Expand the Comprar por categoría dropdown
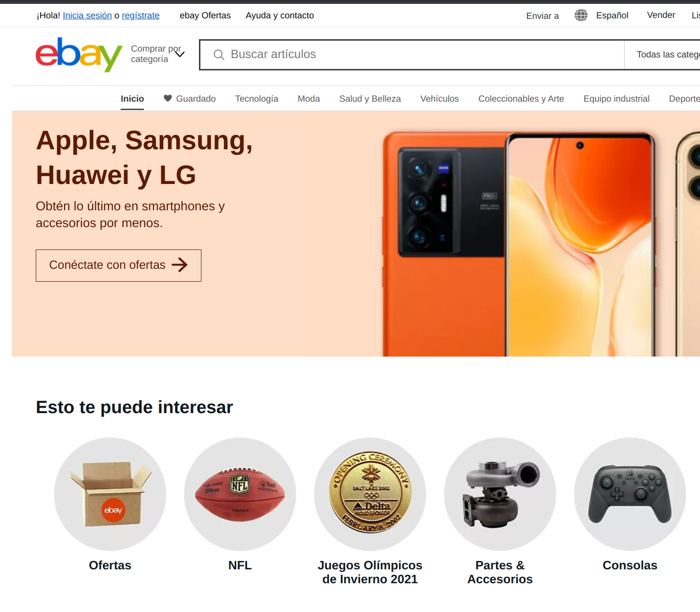The width and height of the screenshot is (700, 612). tap(158, 54)
